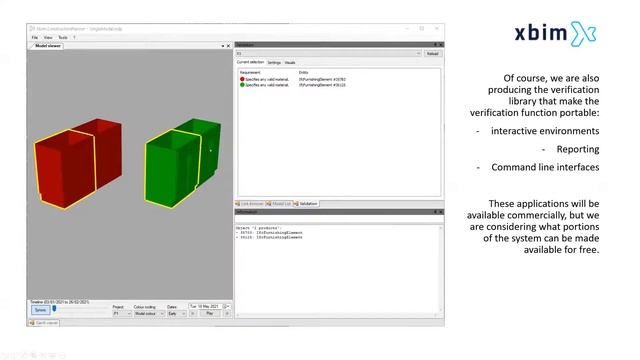
Task: Click the green status circle icon
Action: tap(242, 85)
